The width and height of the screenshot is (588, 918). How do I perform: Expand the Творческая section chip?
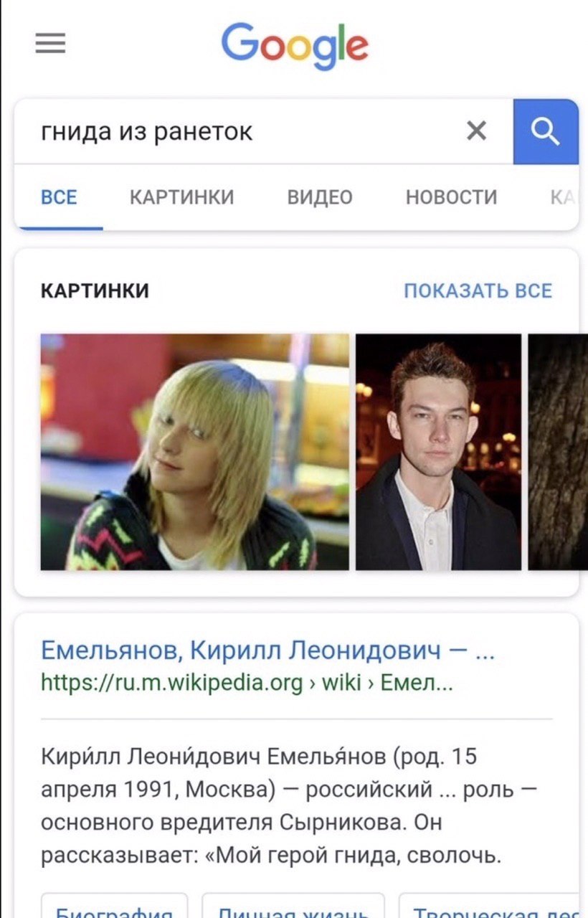click(493, 905)
